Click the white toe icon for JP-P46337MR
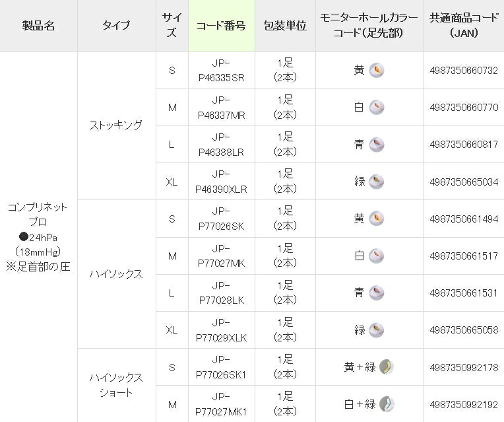This screenshot has width=504, height=422. (x=377, y=107)
